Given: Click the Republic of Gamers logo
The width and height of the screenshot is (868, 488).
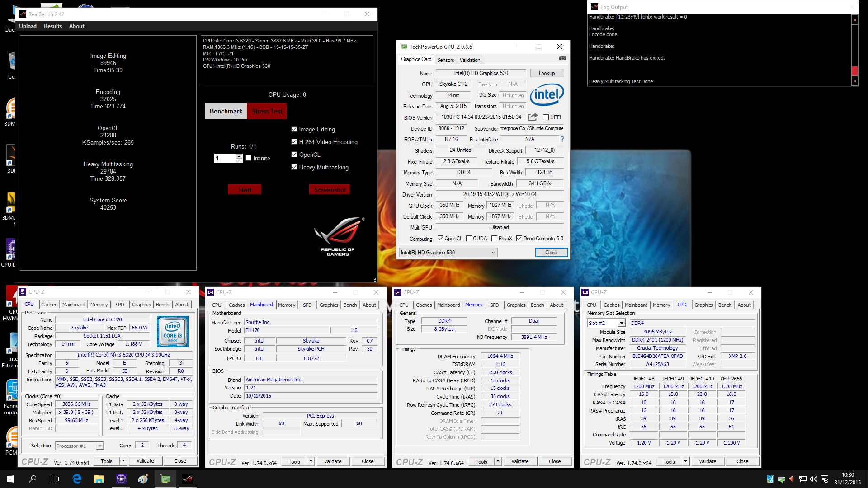Looking at the screenshot, I should [339, 236].
